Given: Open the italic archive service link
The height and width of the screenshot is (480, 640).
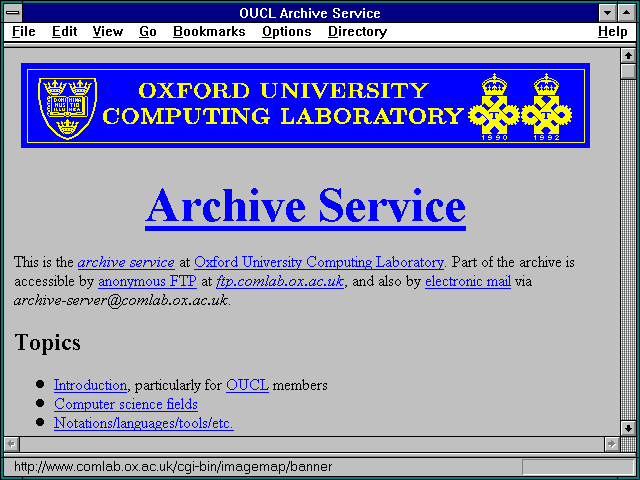Looking at the screenshot, I should (x=126, y=262).
